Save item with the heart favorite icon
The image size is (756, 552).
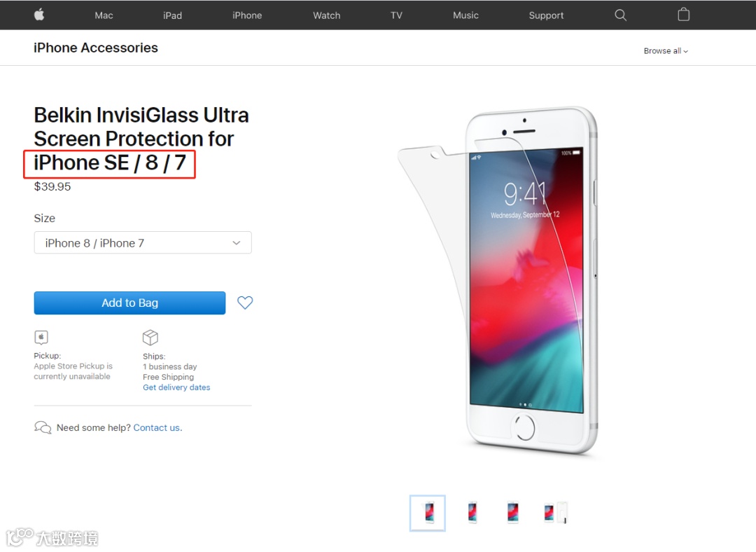point(245,303)
